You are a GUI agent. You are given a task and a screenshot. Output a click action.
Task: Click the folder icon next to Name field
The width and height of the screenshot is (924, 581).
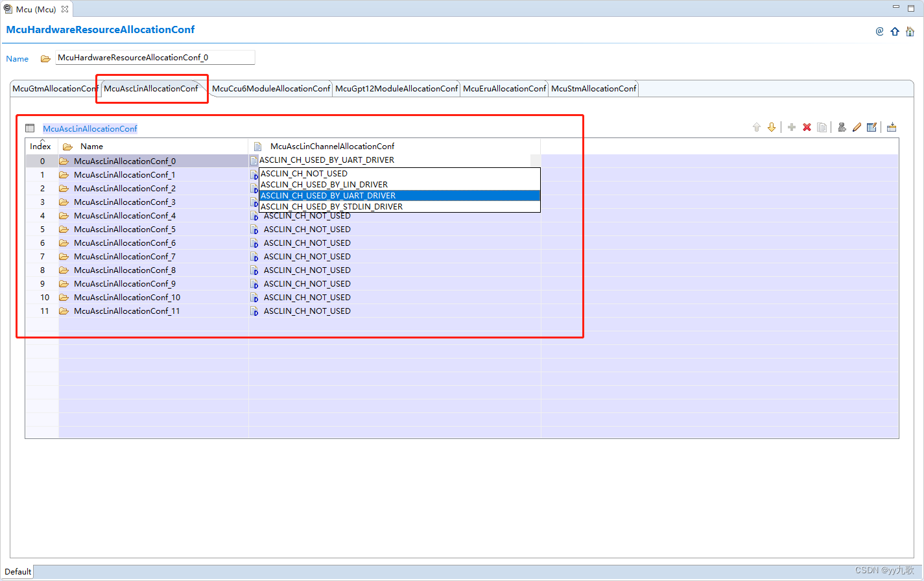click(x=45, y=58)
